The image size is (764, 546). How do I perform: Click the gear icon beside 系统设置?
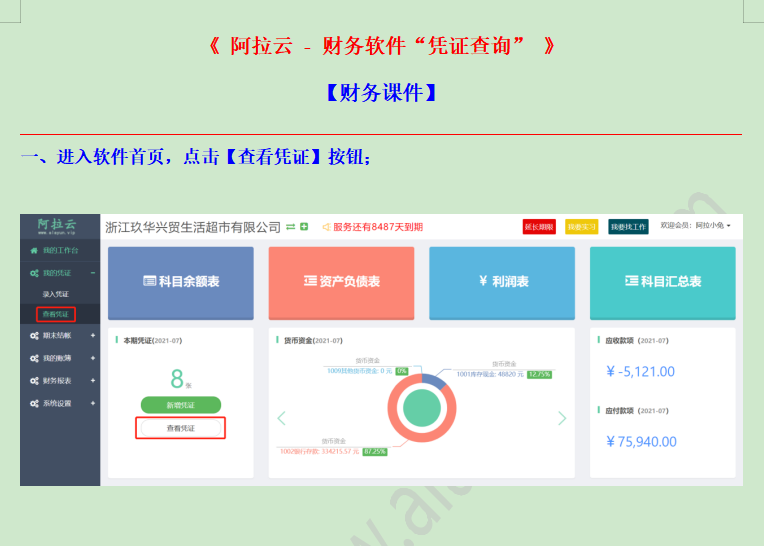tap(34, 403)
